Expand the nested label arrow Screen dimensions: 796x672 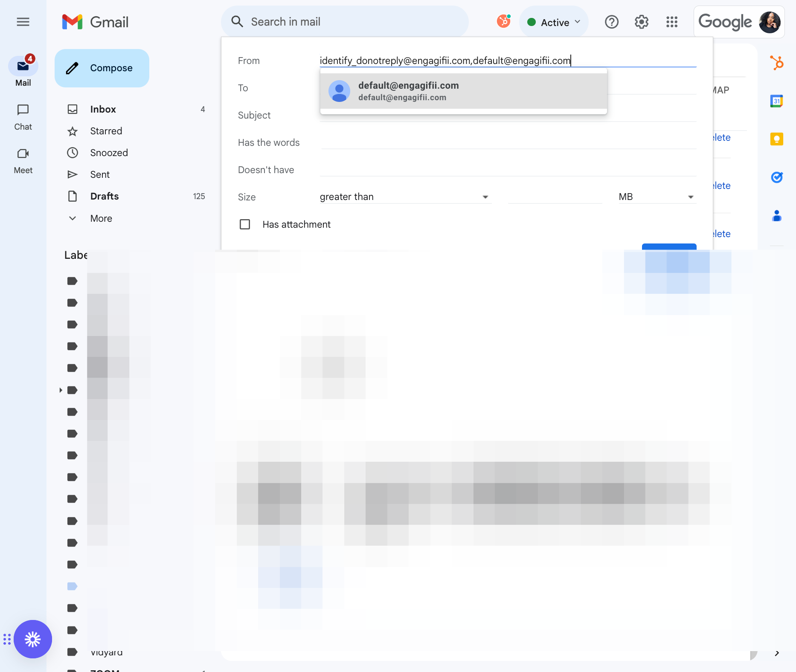point(61,390)
